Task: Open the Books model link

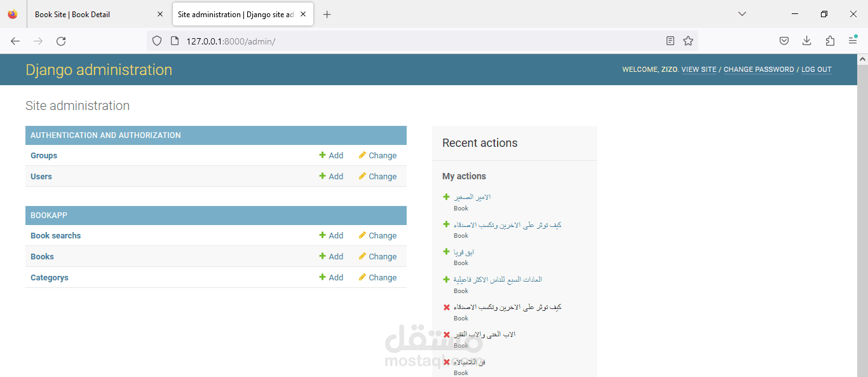Action: coord(42,257)
